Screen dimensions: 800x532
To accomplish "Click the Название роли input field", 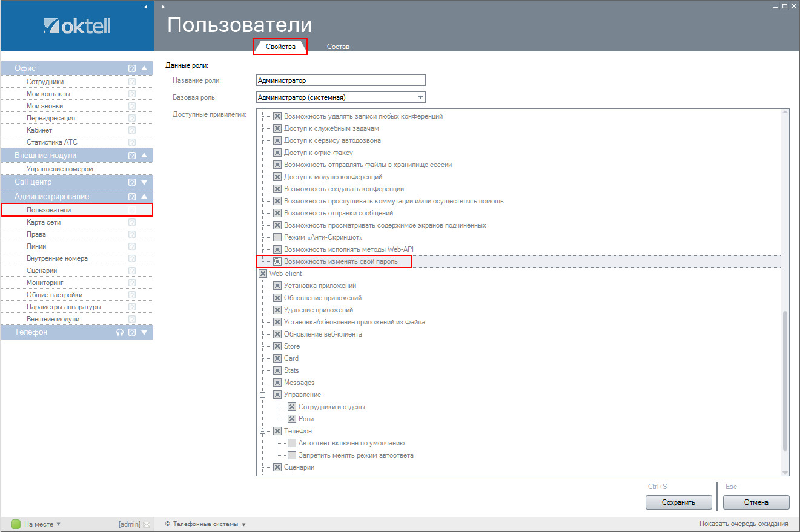I will point(341,80).
